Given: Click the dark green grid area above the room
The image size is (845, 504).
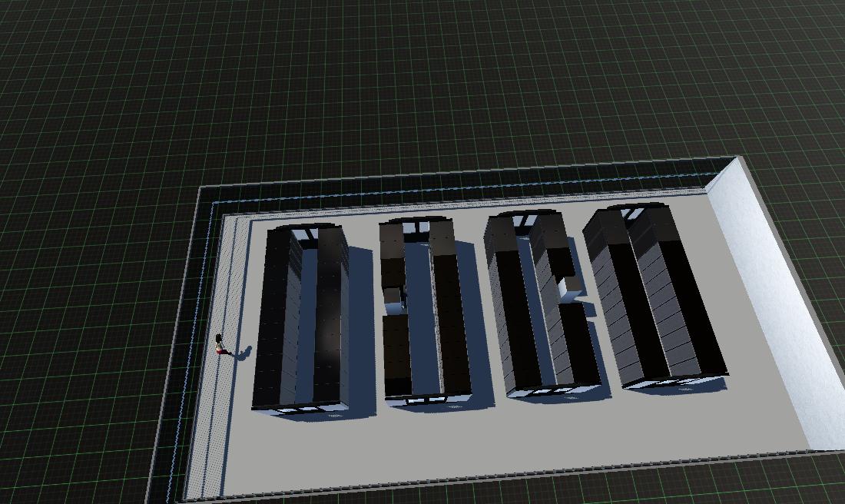Looking at the screenshot, I should tap(384, 77).
